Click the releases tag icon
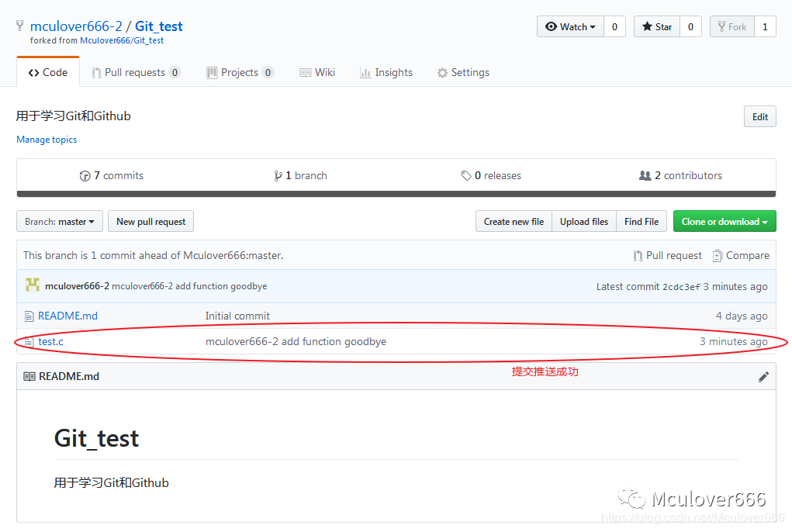The height and width of the screenshot is (532, 792). [466, 176]
